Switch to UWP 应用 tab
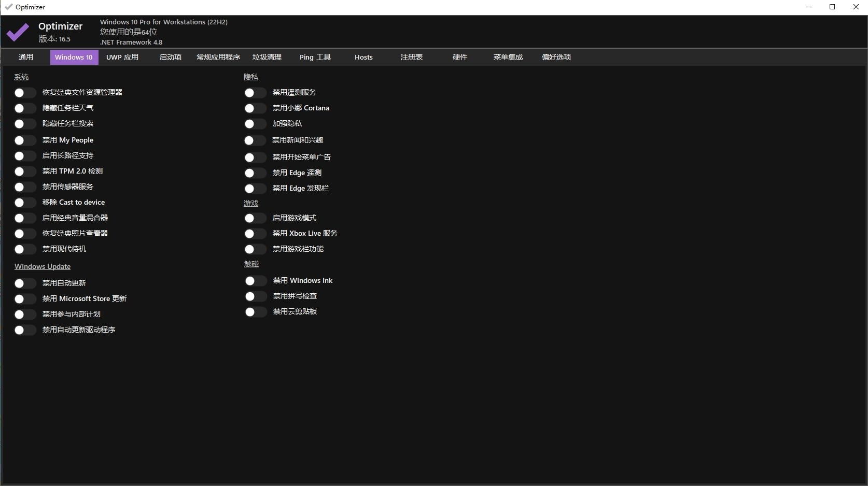 [122, 57]
